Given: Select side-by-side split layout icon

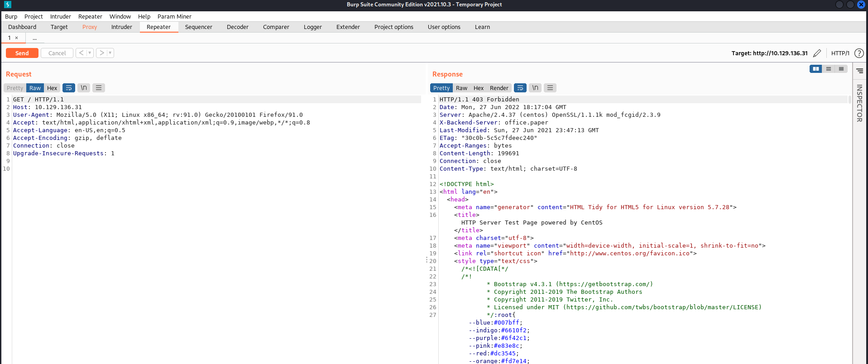Looking at the screenshot, I should pyautogui.click(x=815, y=69).
